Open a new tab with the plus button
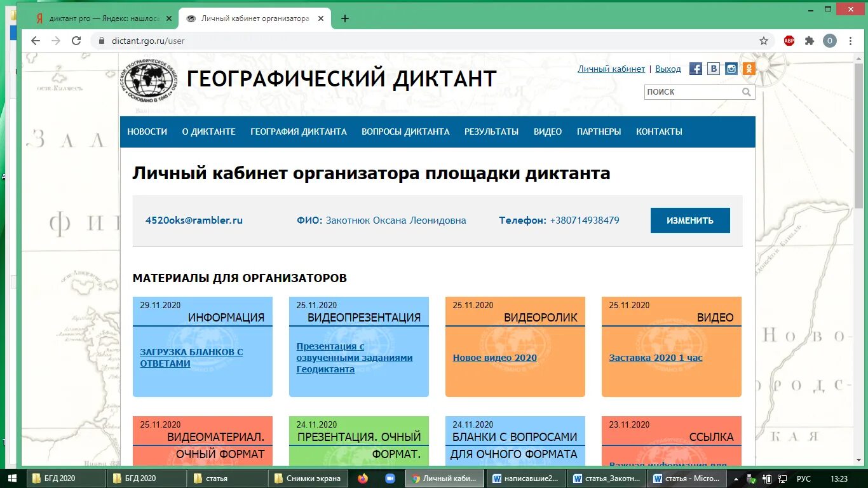Image resolution: width=868 pixels, height=488 pixels. (345, 18)
